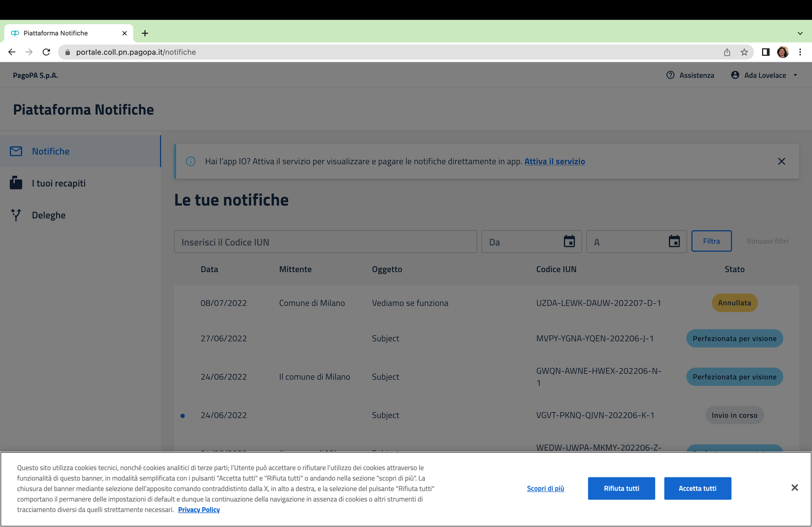The height and width of the screenshot is (527, 812).
Task: Click the I tuoi recapiti sidebar icon
Action: pyautogui.click(x=16, y=183)
